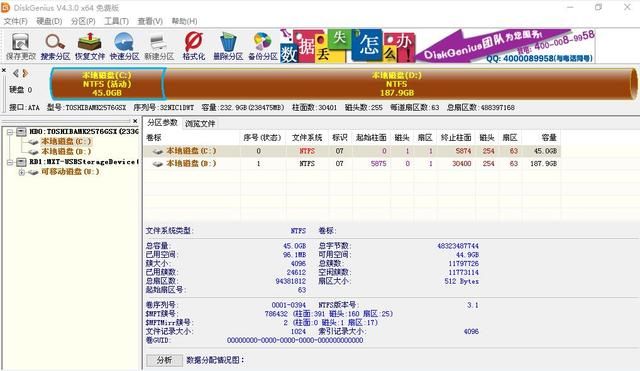This screenshot has width=640, height=371.
Task: Open the 硬盘(D) menu
Action: (x=49, y=21)
